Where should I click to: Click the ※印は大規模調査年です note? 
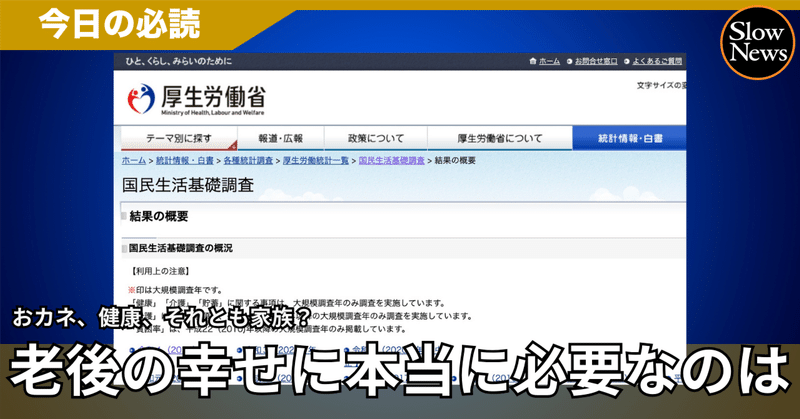coord(176,290)
